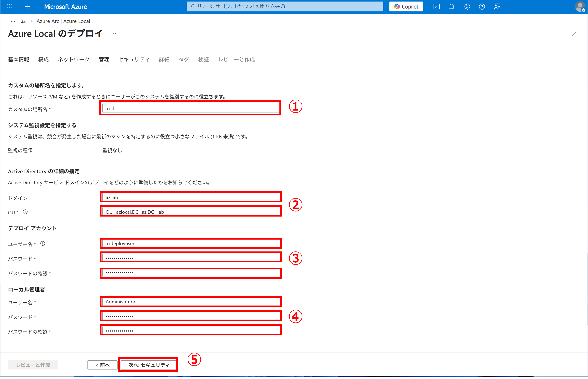Image resolution: width=588 pixels, height=379 pixels.
Task: Click the OU info tooltip icon
Action: click(x=25, y=212)
